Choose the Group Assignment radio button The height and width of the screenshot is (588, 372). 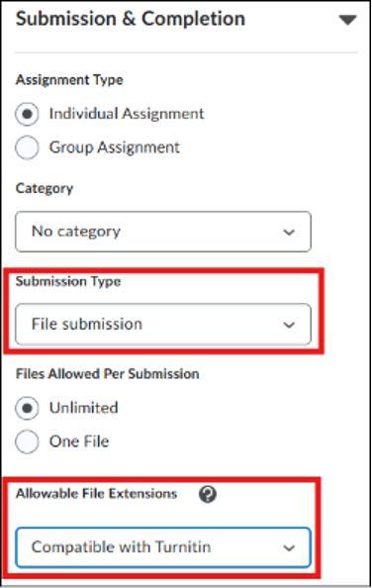tap(27, 147)
